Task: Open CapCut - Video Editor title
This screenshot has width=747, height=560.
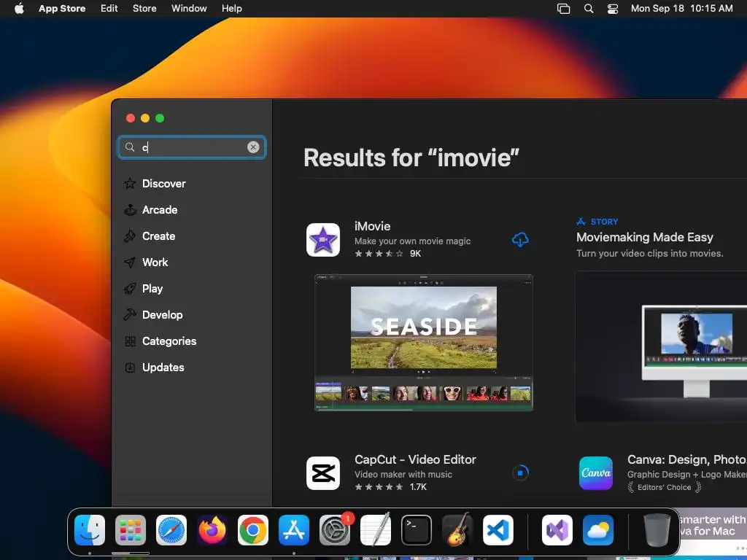Action: (415, 459)
